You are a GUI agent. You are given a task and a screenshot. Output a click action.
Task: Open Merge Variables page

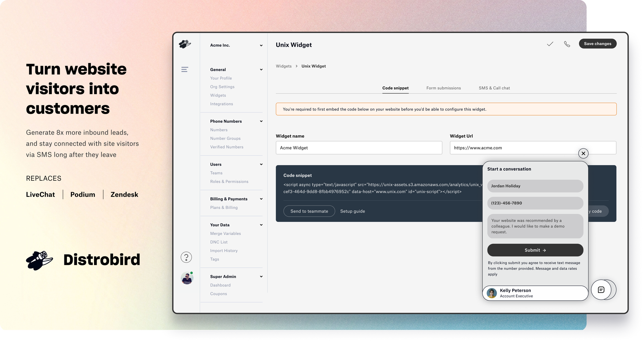point(225,234)
